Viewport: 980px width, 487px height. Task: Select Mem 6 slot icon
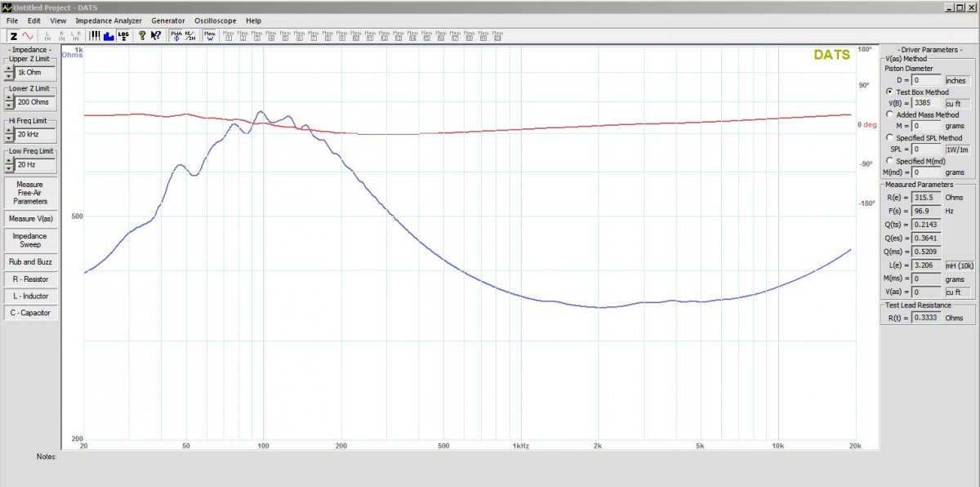299,36
